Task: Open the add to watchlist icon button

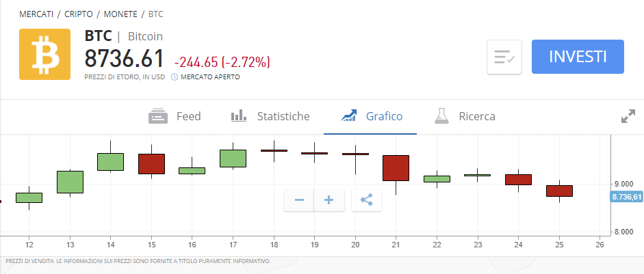Action: (x=504, y=57)
